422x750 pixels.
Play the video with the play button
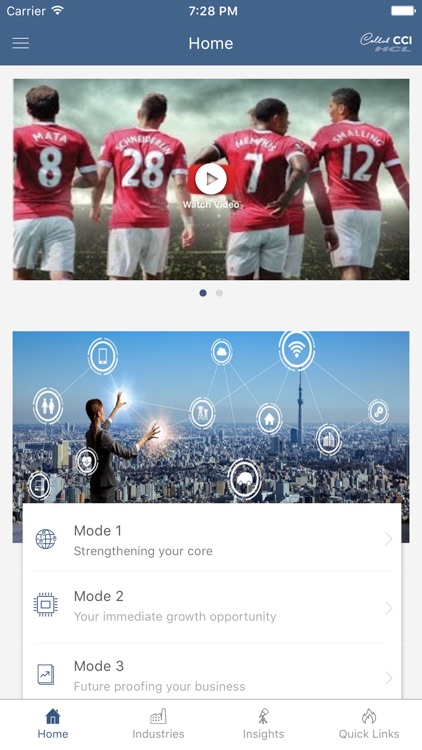tap(211, 179)
